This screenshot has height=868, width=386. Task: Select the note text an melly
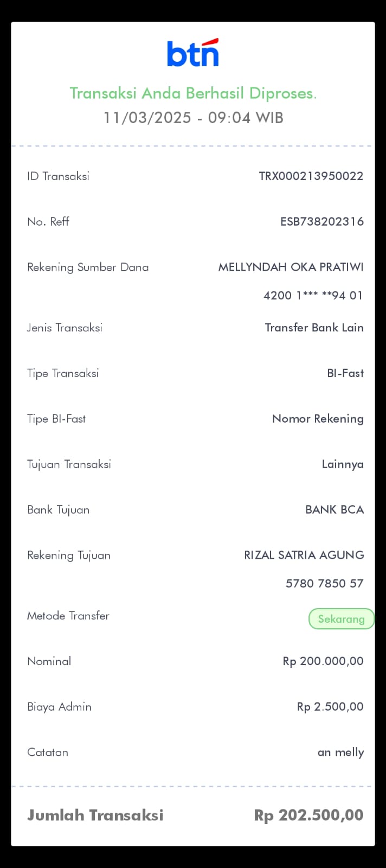340,752
